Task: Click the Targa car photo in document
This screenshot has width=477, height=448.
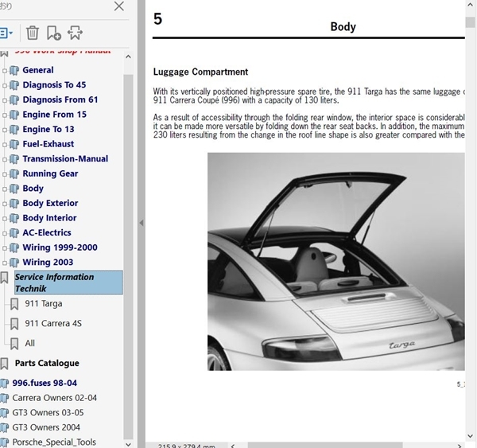Action: [x=336, y=262]
